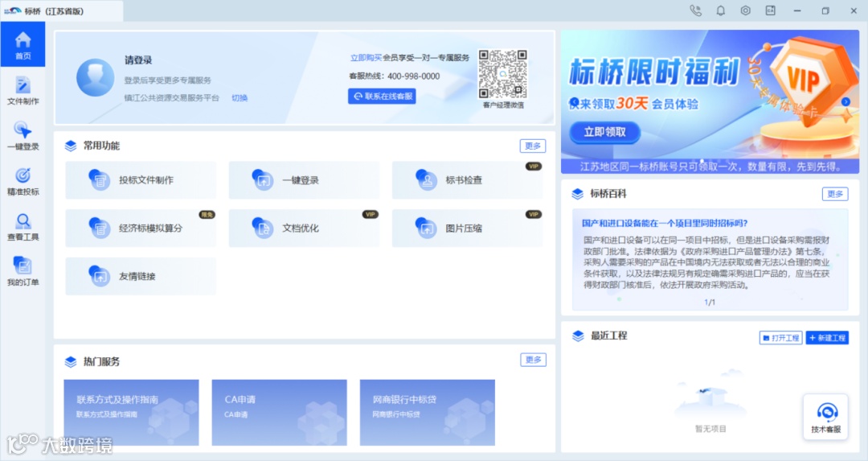Click the CA icon in title bar
Image resolution: width=868 pixels, height=461 pixels.
[x=770, y=10]
